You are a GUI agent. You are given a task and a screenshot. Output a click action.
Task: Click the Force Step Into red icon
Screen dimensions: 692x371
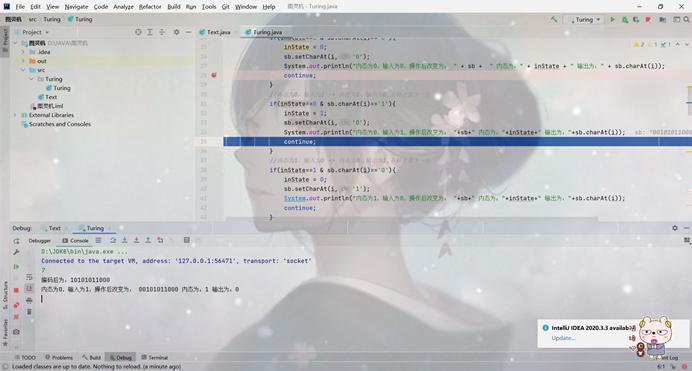point(136,240)
